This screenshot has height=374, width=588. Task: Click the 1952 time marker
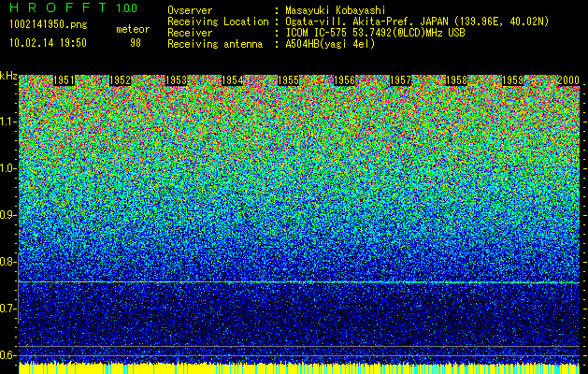pos(120,80)
